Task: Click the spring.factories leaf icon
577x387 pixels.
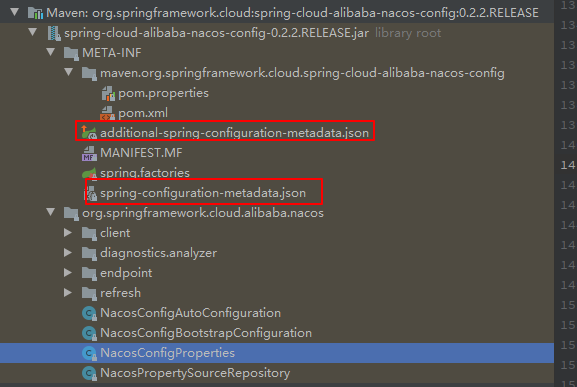Action: coord(89,173)
